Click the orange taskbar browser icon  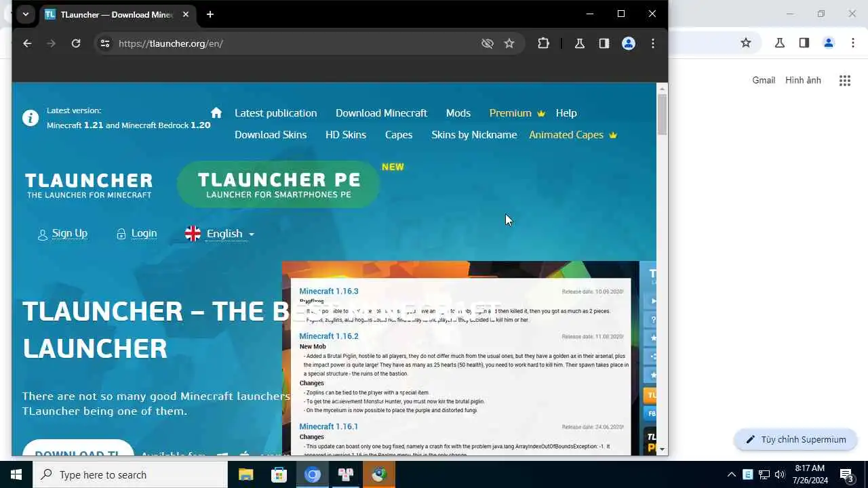pos(379,474)
